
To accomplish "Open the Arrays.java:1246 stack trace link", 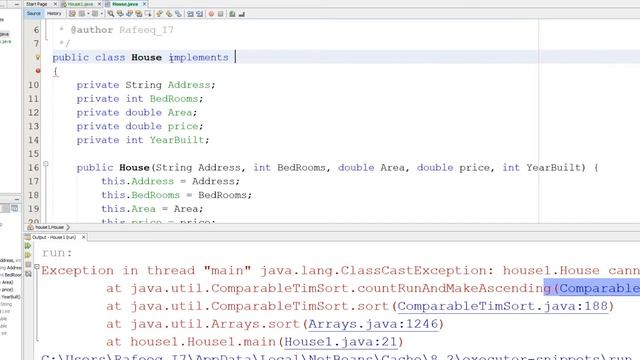I will [x=373, y=324].
